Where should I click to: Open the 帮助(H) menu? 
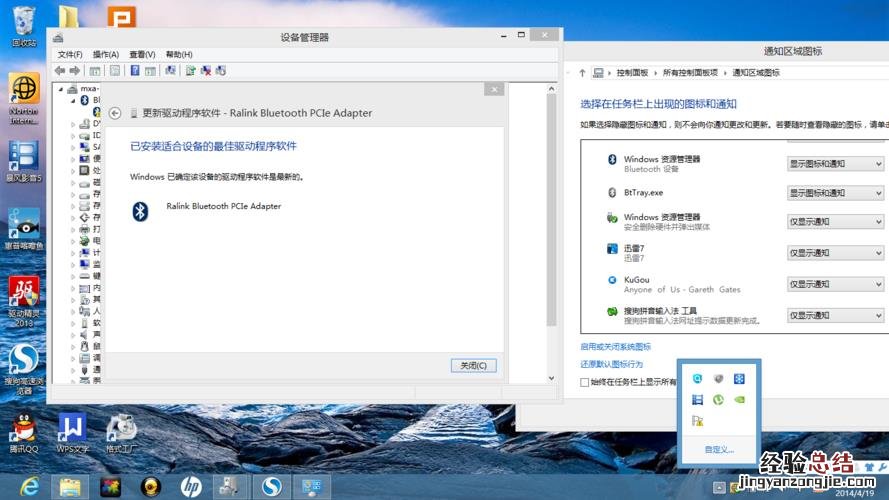(179, 54)
